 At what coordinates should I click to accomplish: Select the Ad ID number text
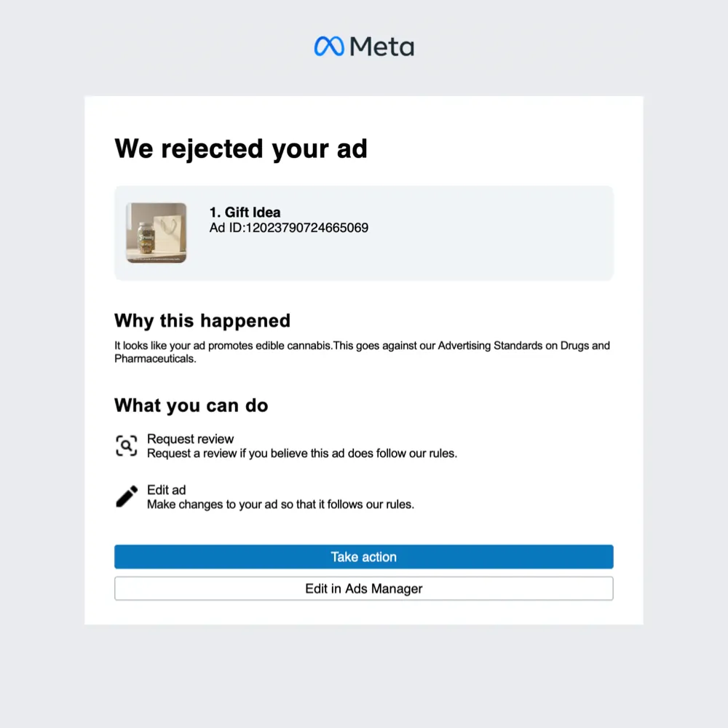pyautogui.click(x=288, y=228)
